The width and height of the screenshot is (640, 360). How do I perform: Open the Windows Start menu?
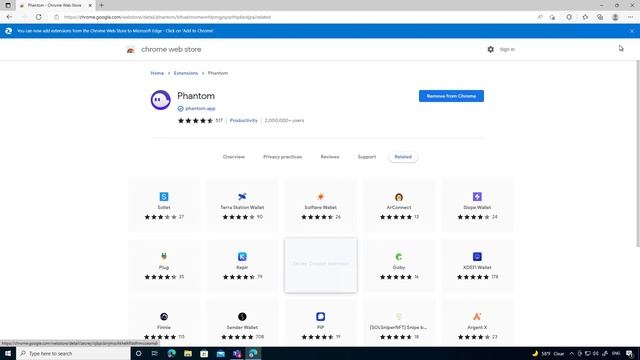pyautogui.click(x=8, y=353)
